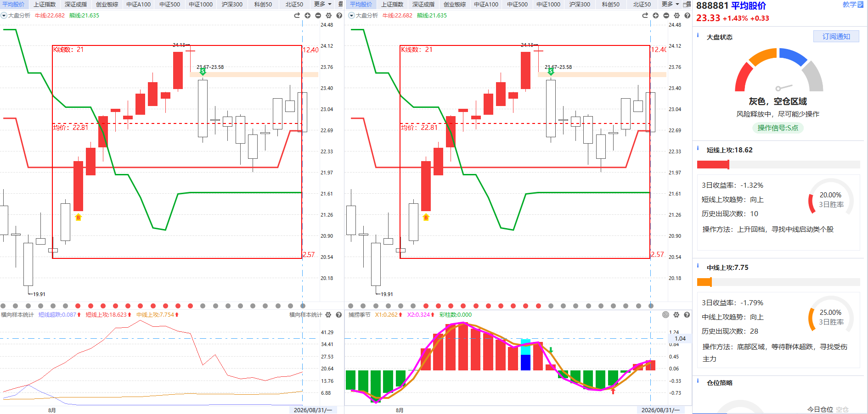Open help icon of the 横向样本统计 panel
This screenshot has height=414, width=868.
click(x=339, y=315)
